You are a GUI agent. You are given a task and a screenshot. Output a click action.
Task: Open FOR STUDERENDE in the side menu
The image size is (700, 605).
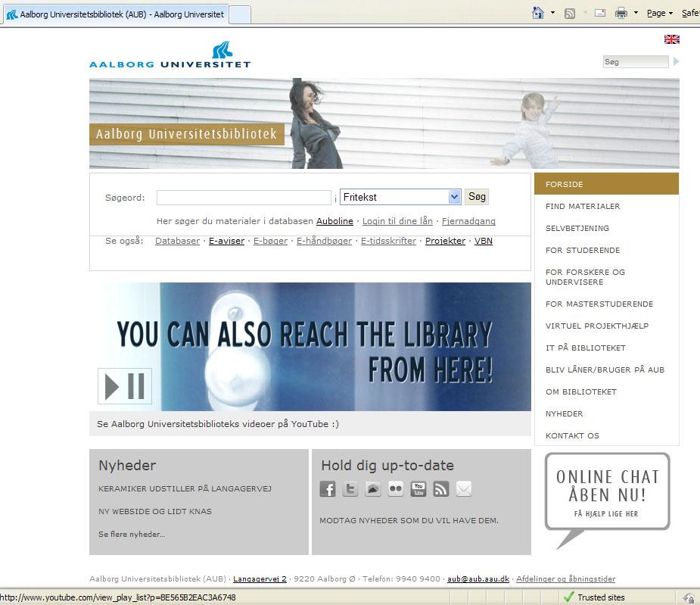click(x=582, y=250)
